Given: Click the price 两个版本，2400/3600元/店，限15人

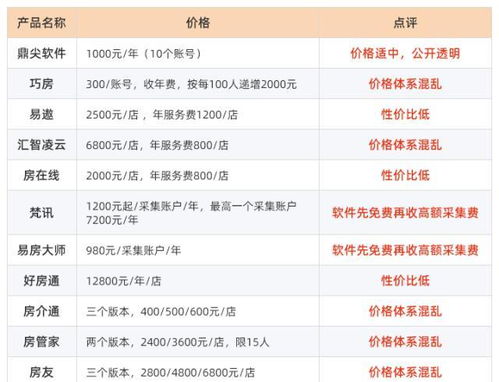Looking at the screenshot, I should 178,342.
